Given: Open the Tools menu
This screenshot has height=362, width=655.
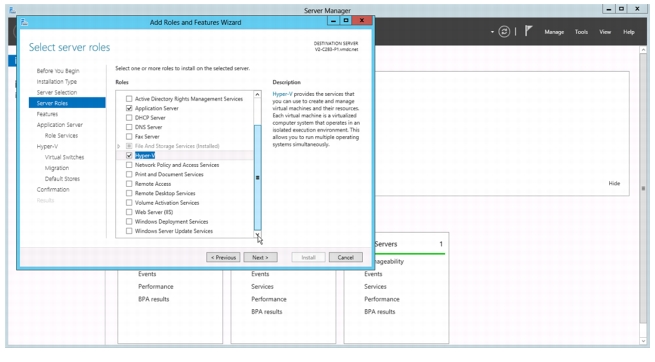Looking at the screenshot, I should (581, 32).
